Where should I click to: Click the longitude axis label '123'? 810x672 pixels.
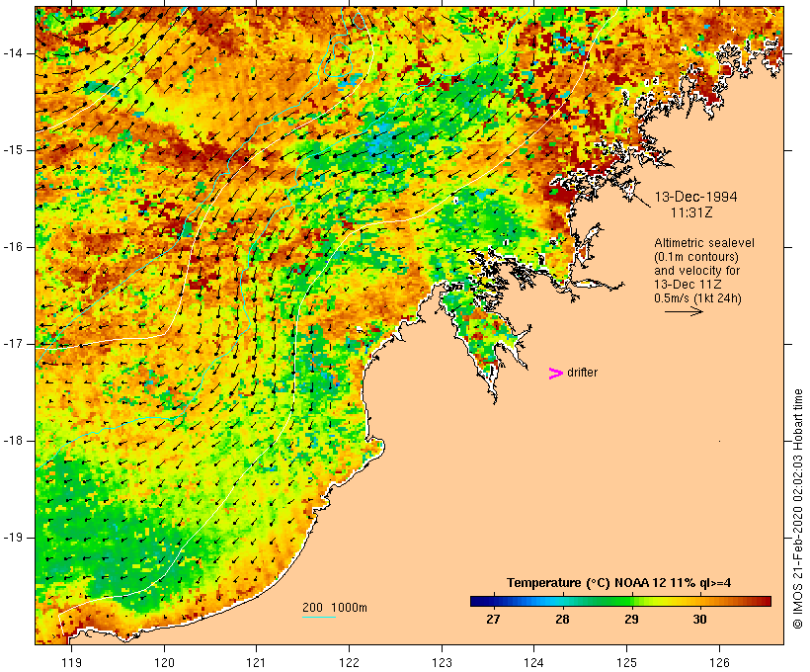(442, 662)
